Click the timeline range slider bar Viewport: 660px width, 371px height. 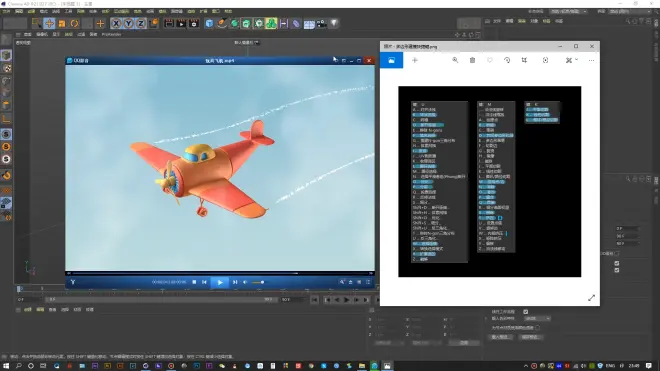coord(160,299)
